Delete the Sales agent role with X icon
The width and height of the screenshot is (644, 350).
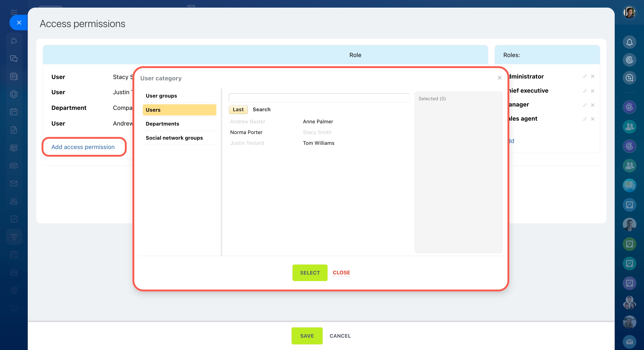(593, 119)
